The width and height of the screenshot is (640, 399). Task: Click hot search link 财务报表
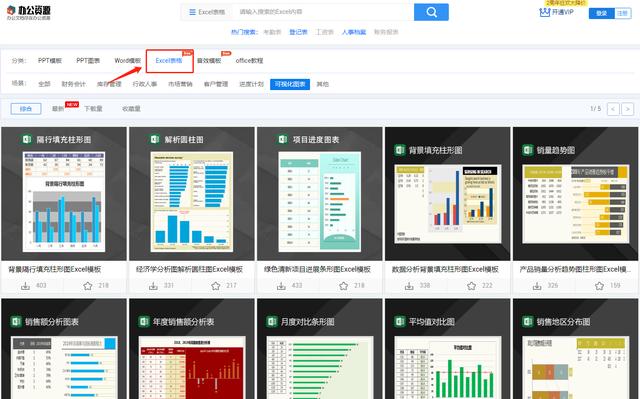(386, 32)
